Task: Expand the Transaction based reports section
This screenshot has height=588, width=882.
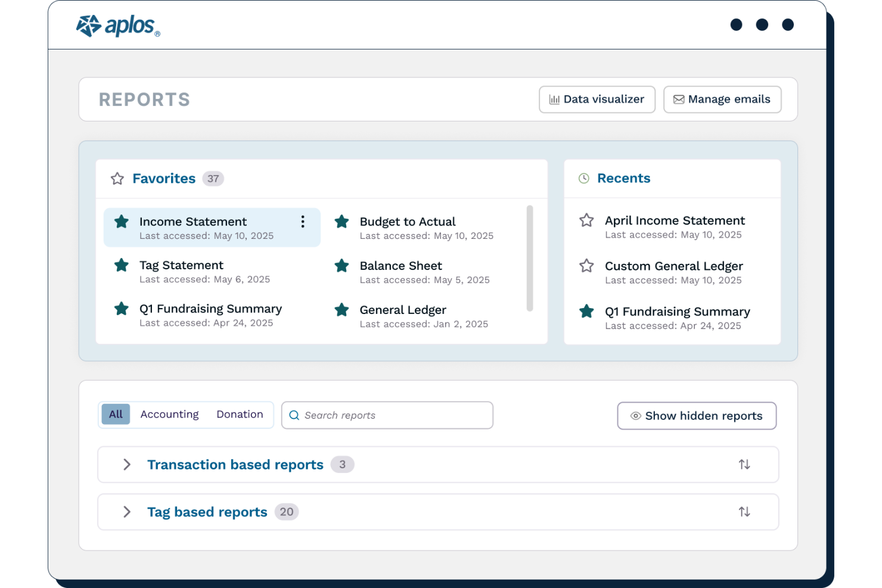Action: (126, 464)
